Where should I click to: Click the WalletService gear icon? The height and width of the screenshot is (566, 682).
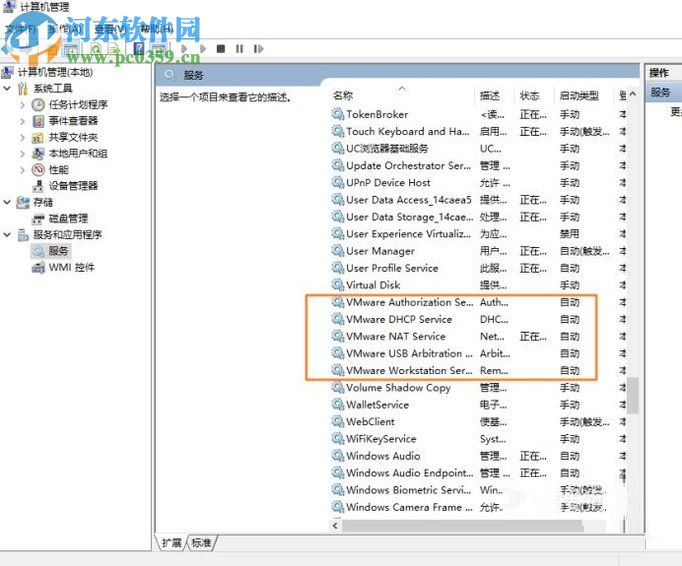tap(338, 405)
